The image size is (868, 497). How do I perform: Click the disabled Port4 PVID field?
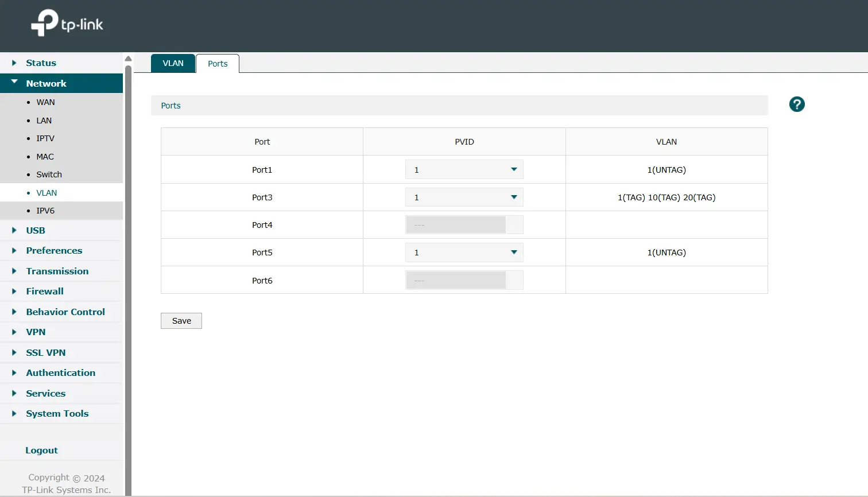click(464, 225)
